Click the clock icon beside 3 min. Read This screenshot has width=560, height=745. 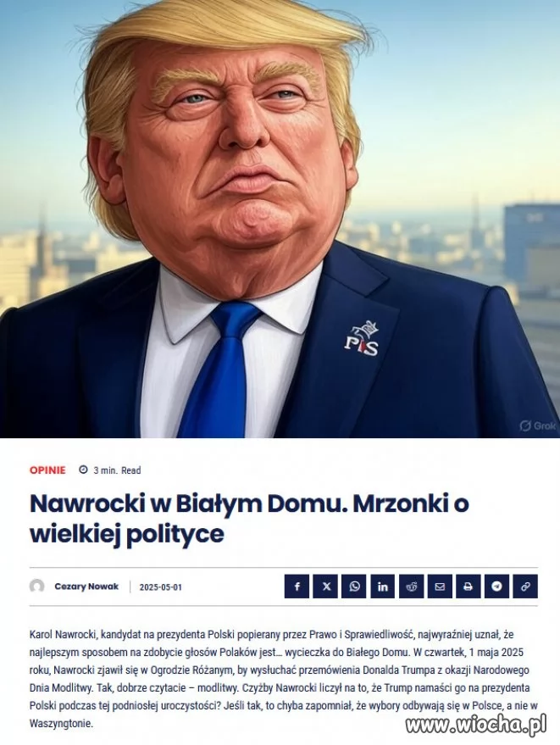[83, 470]
